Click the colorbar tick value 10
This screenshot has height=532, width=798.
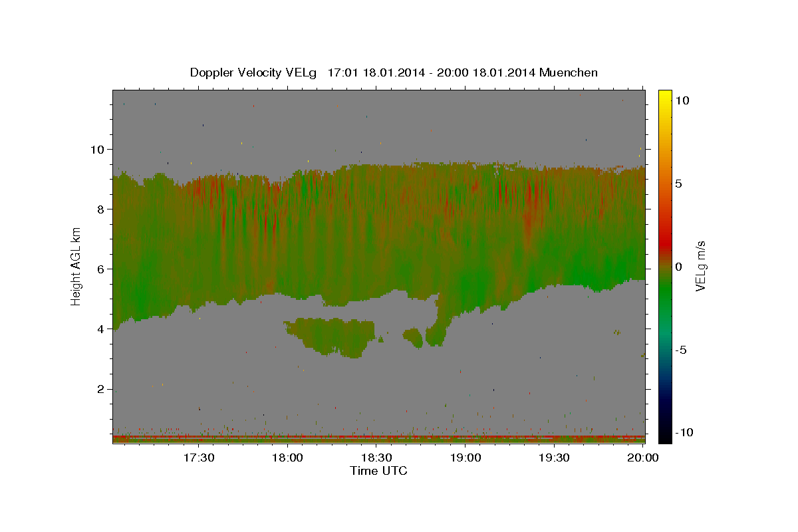tap(682, 100)
